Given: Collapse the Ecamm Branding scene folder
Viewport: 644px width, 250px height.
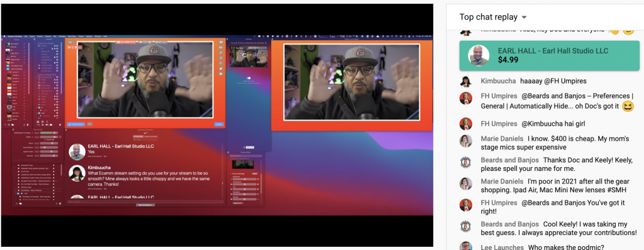Looking at the screenshot, I should (4, 69).
